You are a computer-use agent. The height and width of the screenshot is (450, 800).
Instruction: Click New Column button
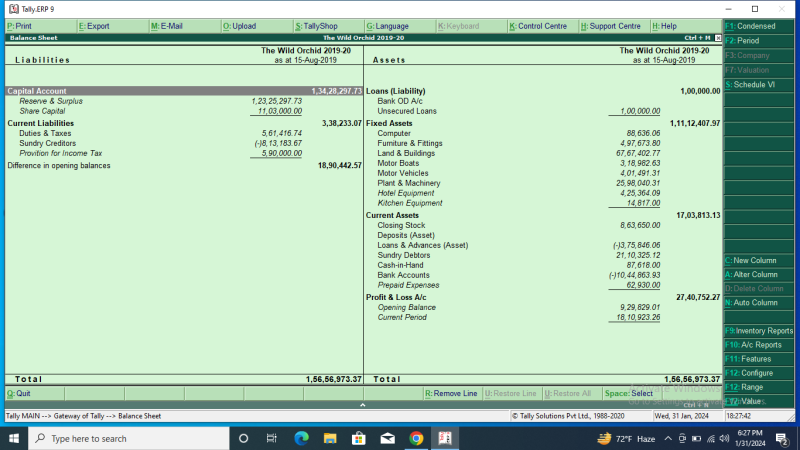(x=759, y=260)
